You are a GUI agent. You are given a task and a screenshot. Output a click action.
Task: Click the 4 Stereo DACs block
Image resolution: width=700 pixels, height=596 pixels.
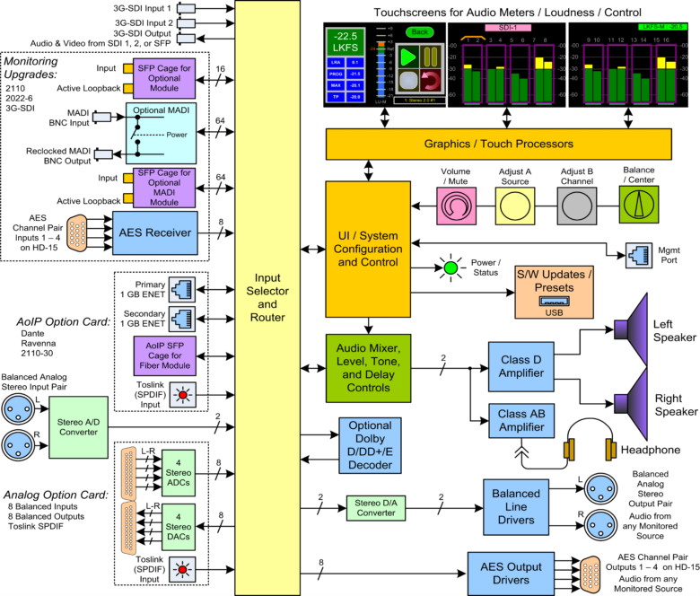[x=178, y=528]
